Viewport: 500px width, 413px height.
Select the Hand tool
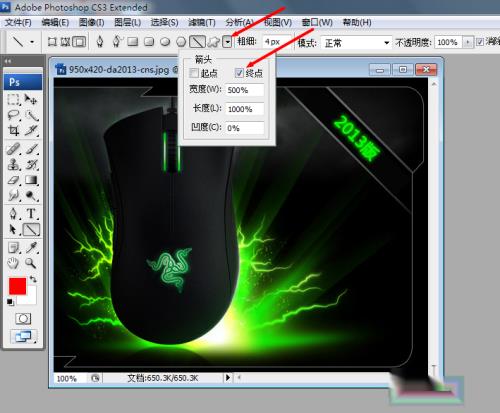point(14,263)
